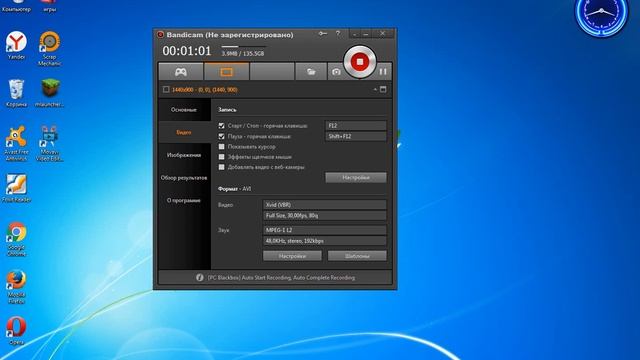
Task: Launch Google Chrome from the desktop
Action: click(16, 239)
